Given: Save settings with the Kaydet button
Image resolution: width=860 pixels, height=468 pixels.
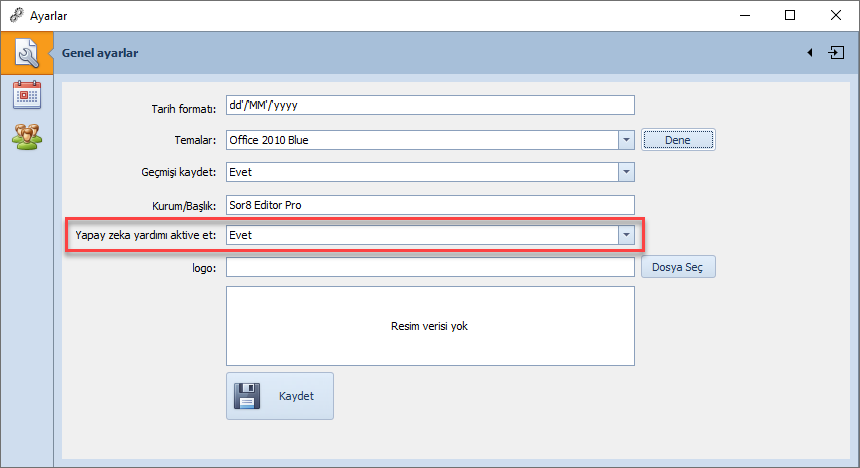Looking at the screenshot, I should coord(280,396).
